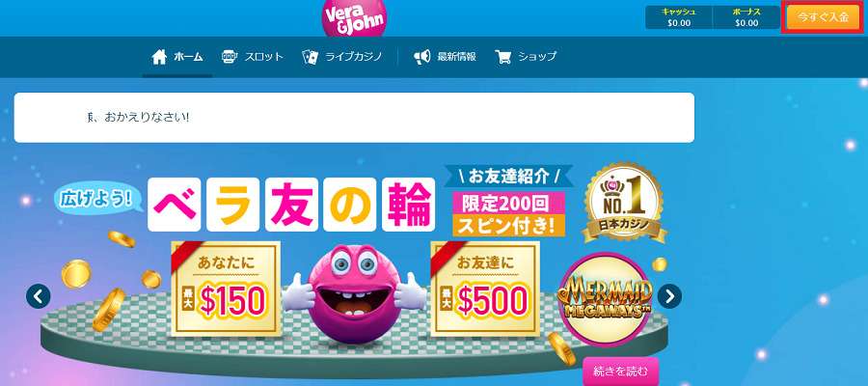Click the Mermaid Megaways game badge
868x386 pixels.
point(605,299)
